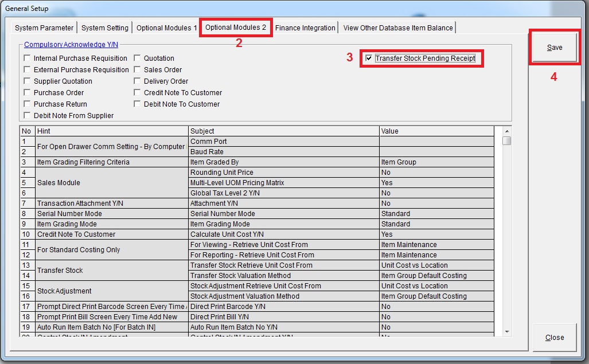The image size is (589, 364).
Task: Enable Credit Note To Customer acknowledge checkbox
Action: (x=138, y=93)
